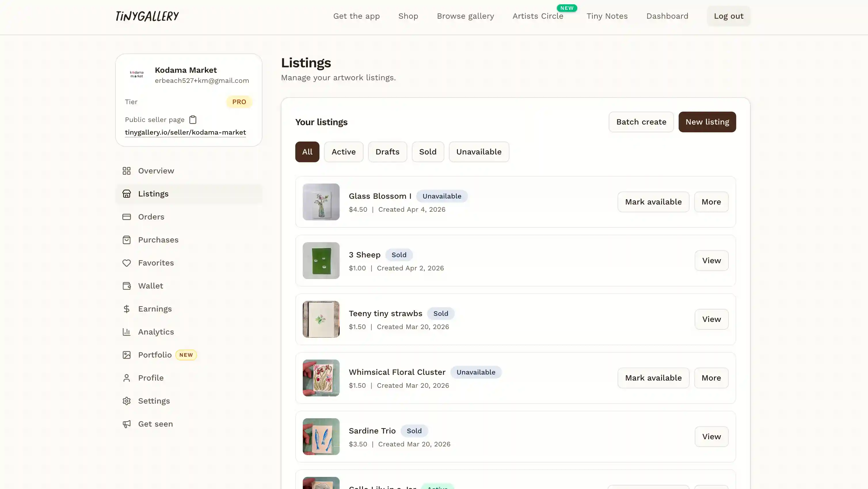Click the Portfolio image icon
Viewport: 868px width, 489px height.
coord(126,355)
